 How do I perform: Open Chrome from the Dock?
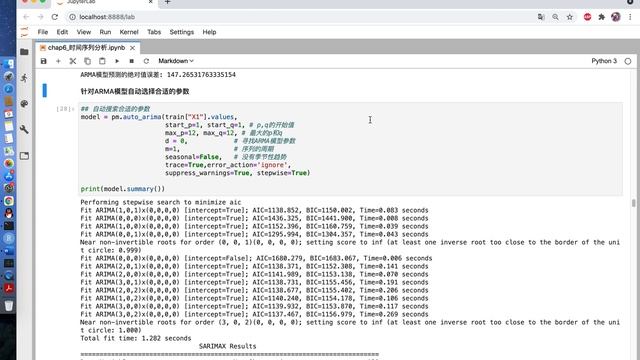[9, 201]
